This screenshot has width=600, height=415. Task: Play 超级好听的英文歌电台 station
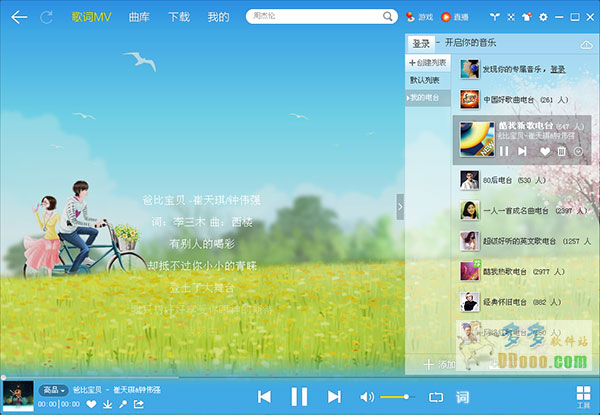[x=523, y=241]
